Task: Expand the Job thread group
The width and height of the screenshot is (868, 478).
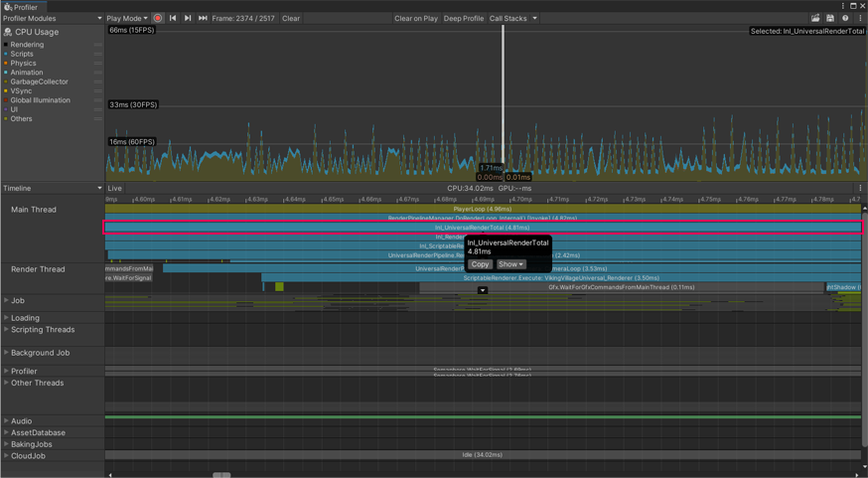Action: [x=6, y=300]
